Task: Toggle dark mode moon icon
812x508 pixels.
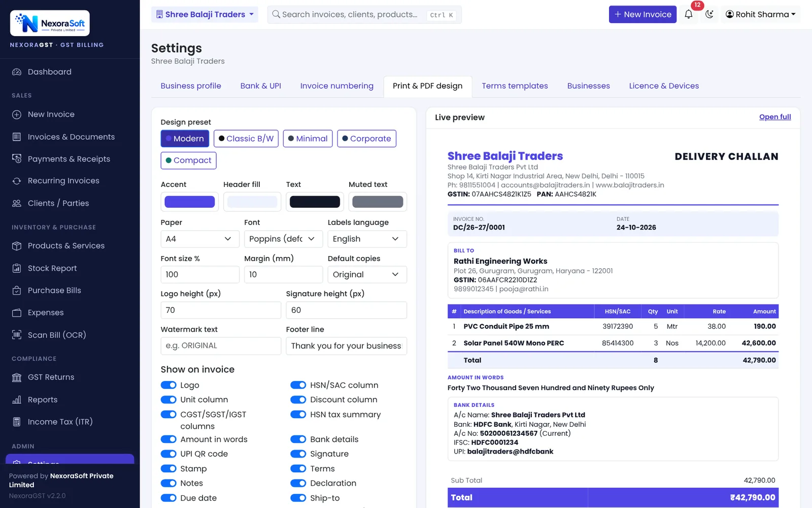Action: pos(709,14)
